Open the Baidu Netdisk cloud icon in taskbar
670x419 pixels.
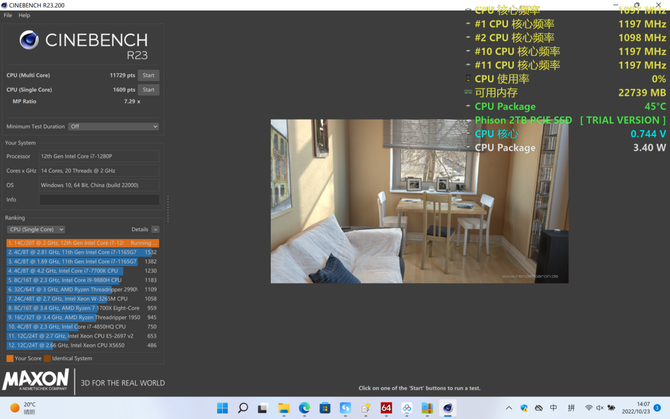click(x=407, y=408)
